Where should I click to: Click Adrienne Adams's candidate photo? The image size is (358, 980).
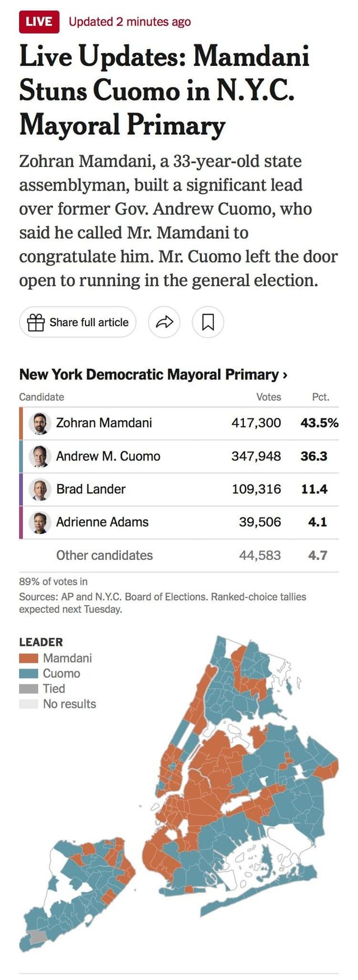point(40,522)
